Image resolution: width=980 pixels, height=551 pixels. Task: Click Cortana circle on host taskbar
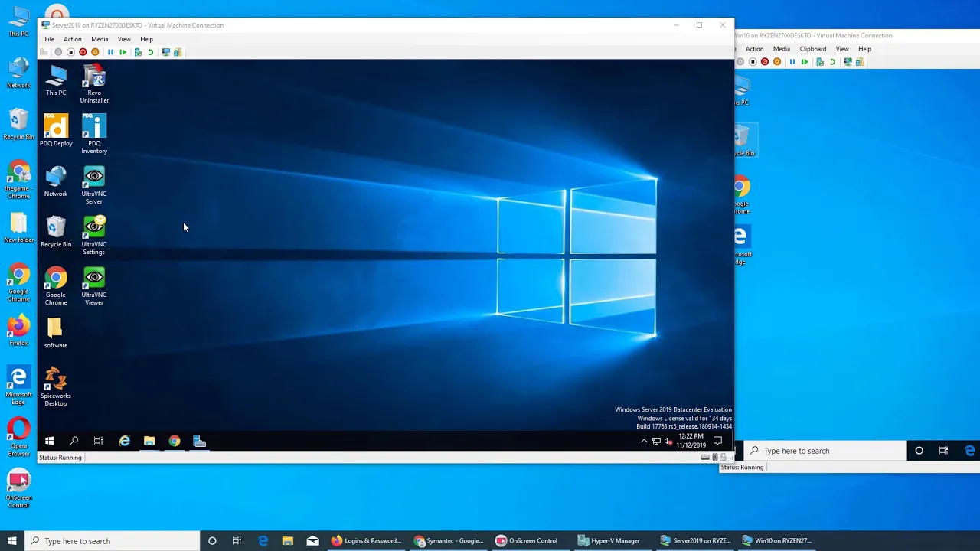(212, 541)
